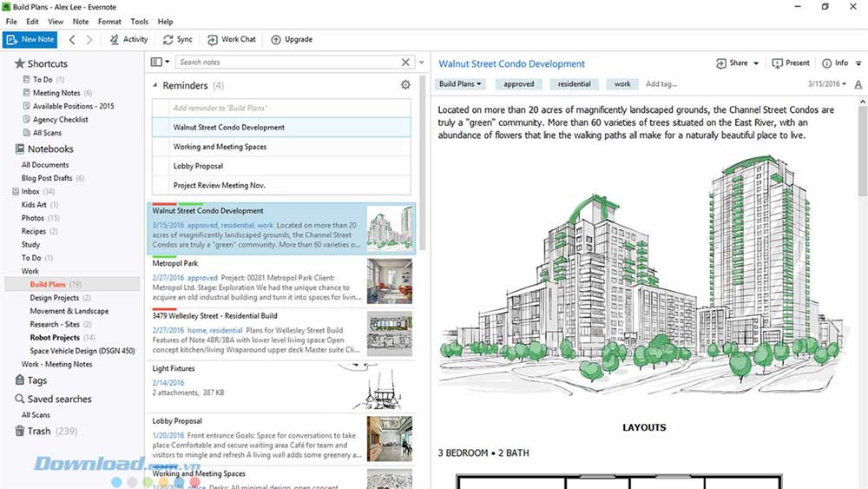Sync notes using the Sync icon

click(x=168, y=40)
